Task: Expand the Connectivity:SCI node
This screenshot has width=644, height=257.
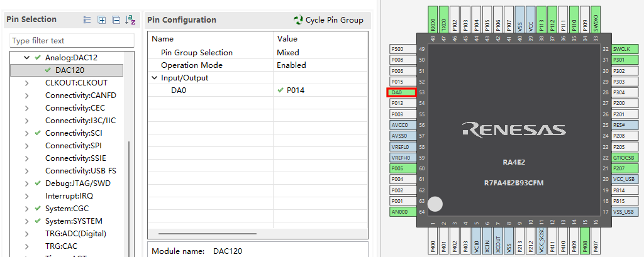Action: click(x=26, y=133)
